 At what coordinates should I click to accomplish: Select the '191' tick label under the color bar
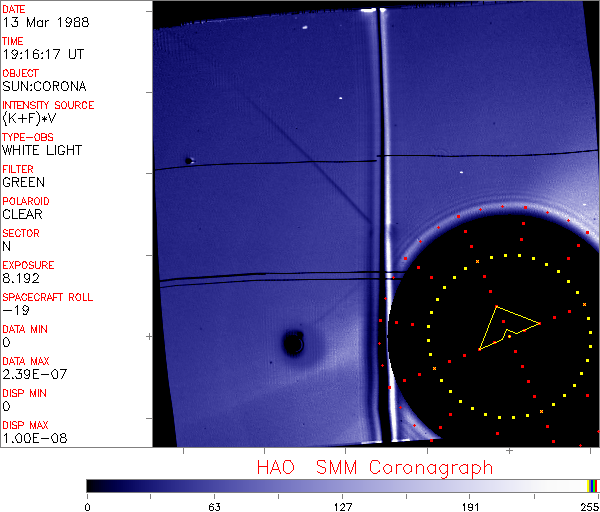click(470, 505)
